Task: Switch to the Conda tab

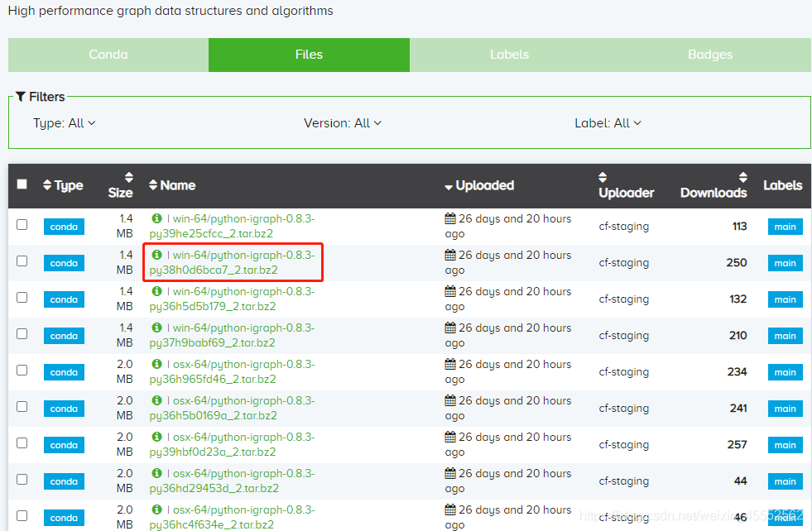Action: [108, 55]
